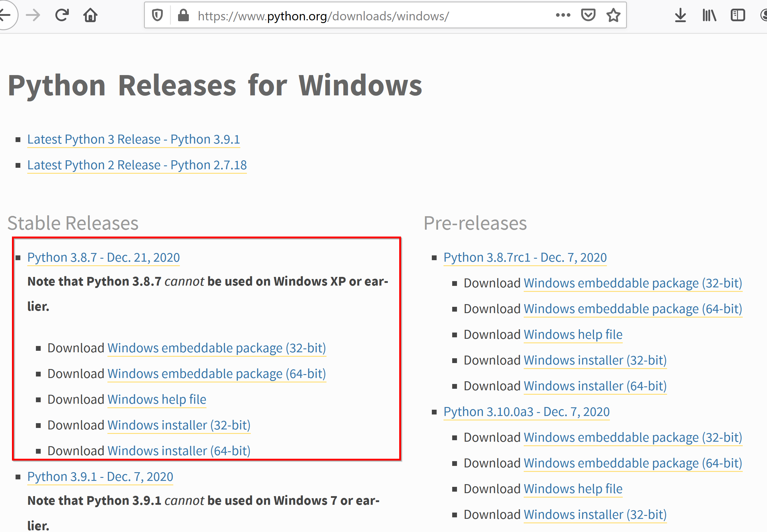
Task: Download Python 3.8.7 Windows installer 64-bit
Action: tap(179, 451)
